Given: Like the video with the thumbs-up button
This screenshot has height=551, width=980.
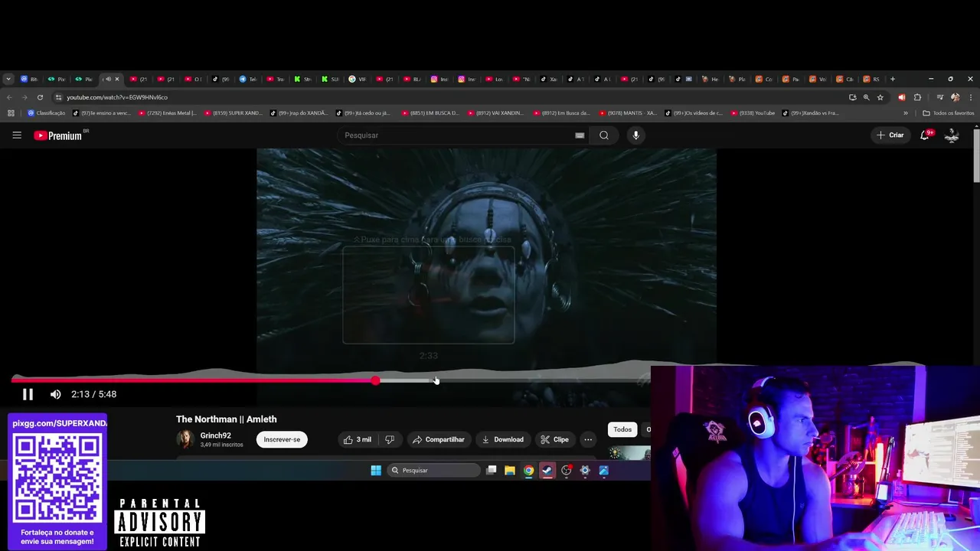Looking at the screenshot, I should tap(358, 439).
